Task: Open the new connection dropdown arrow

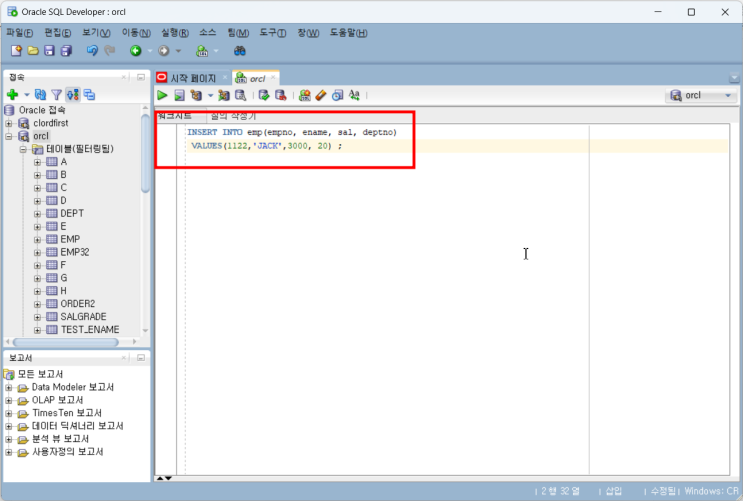Action: pyautogui.click(x=27, y=95)
